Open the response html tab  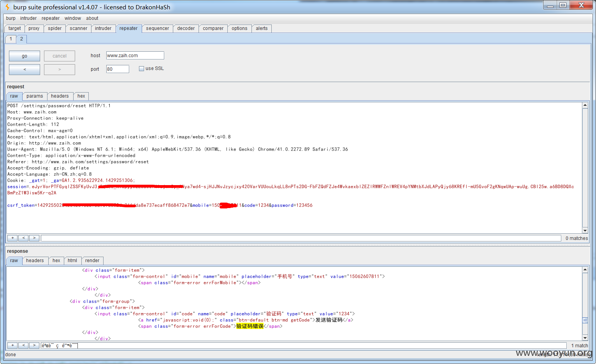72,261
